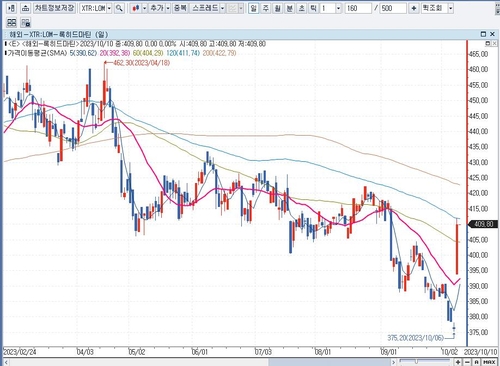Click the greyed-out chart icon after 스프레드
The width and height of the screenshot is (500, 366).
[232, 8]
